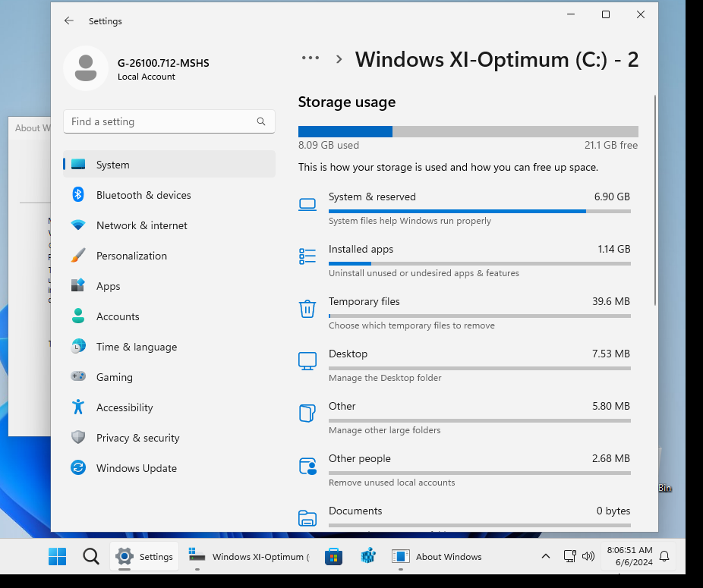Click the G-26100.712-MSHS account name

[x=163, y=63]
